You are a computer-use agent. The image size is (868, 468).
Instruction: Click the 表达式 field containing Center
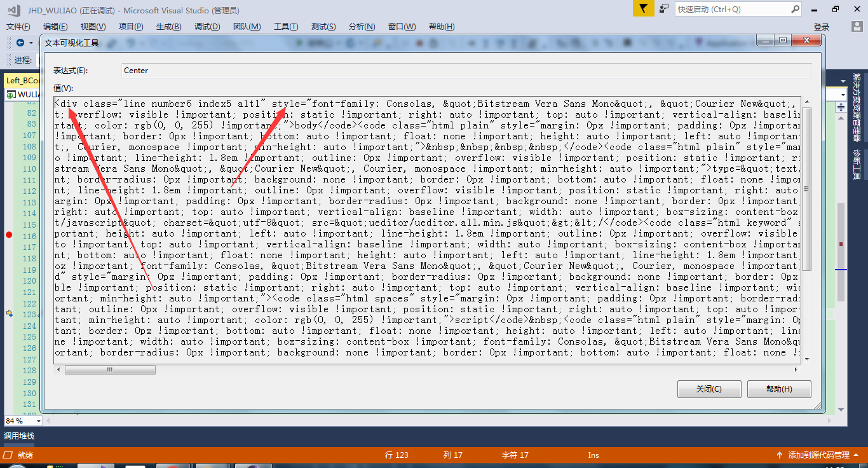(466, 71)
